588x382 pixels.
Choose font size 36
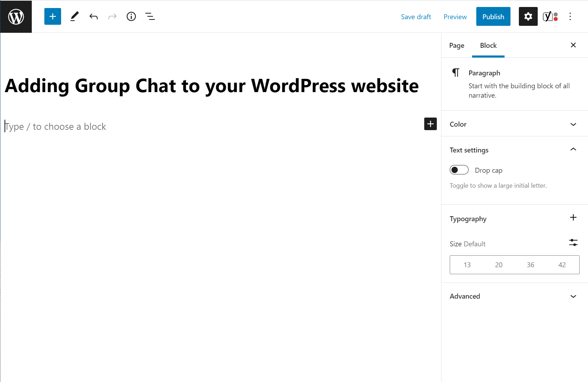pyautogui.click(x=530, y=265)
